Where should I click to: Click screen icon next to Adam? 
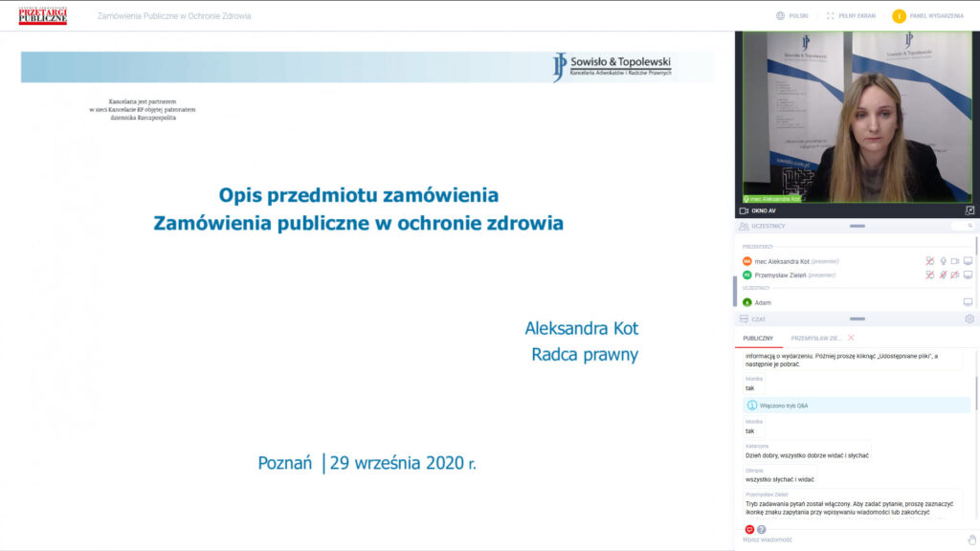968,302
